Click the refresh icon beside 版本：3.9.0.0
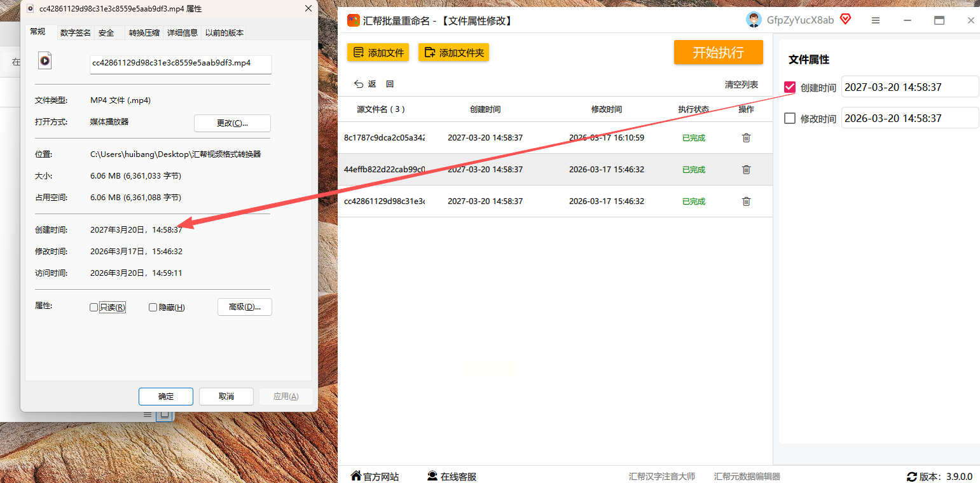The width and height of the screenshot is (980, 483). coord(912,477)
